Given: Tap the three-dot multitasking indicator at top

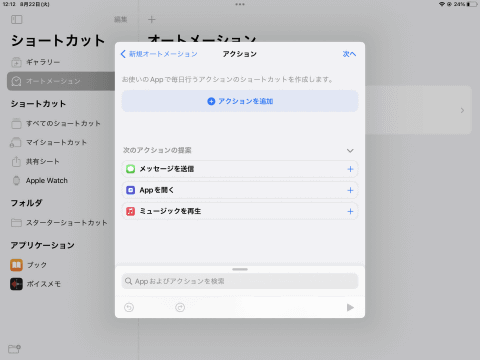Looking at the screenshot, I should coord(240,4).
